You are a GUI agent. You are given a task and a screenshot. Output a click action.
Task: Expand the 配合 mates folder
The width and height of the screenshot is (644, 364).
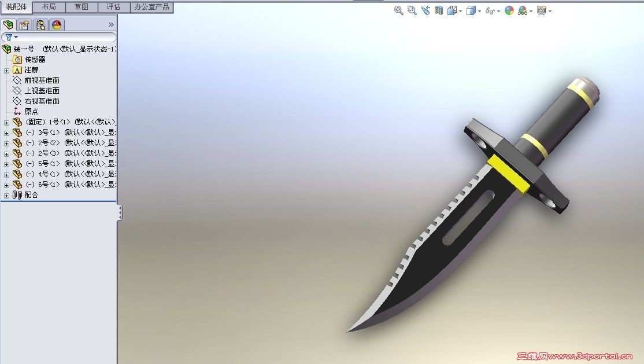click(x=6, y=196)
